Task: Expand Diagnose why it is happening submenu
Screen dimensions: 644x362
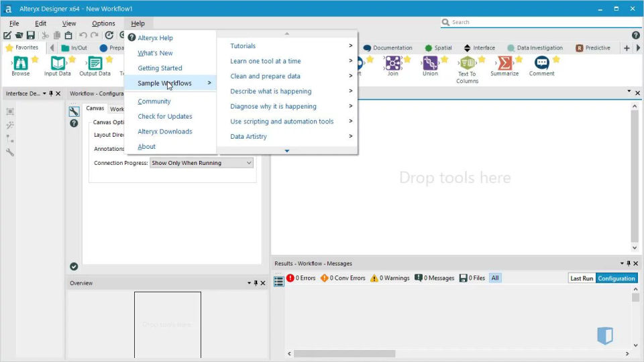Action: coord(288,107)
